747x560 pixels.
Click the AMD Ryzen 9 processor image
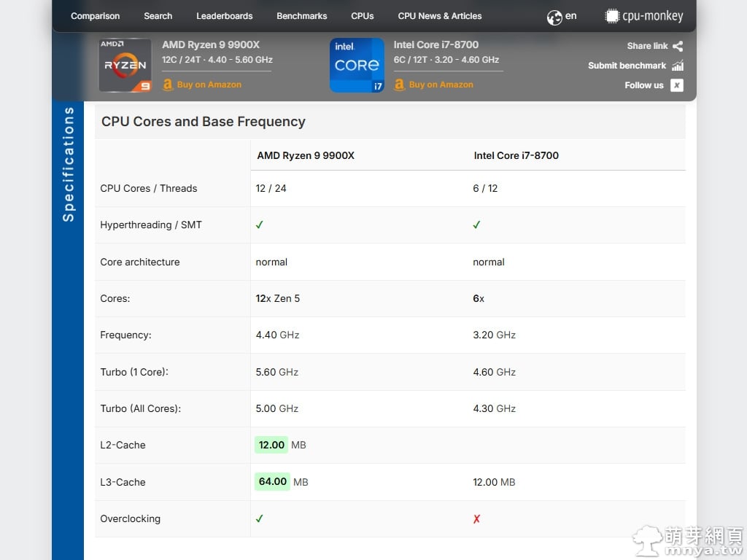click(125, 66)
